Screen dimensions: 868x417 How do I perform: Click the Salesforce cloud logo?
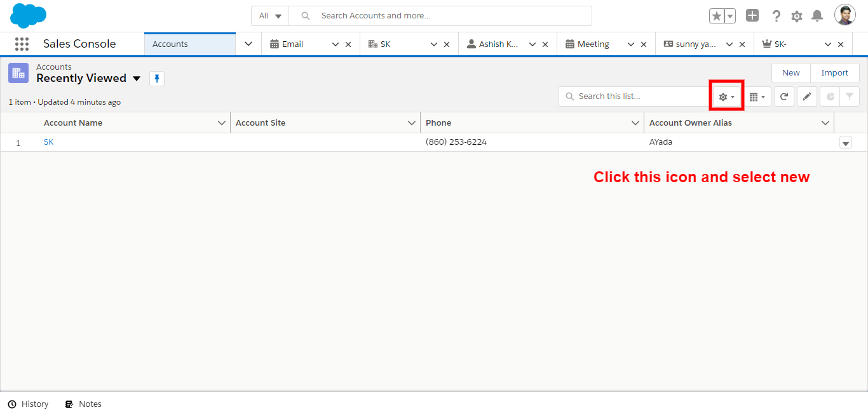(29, 15)
